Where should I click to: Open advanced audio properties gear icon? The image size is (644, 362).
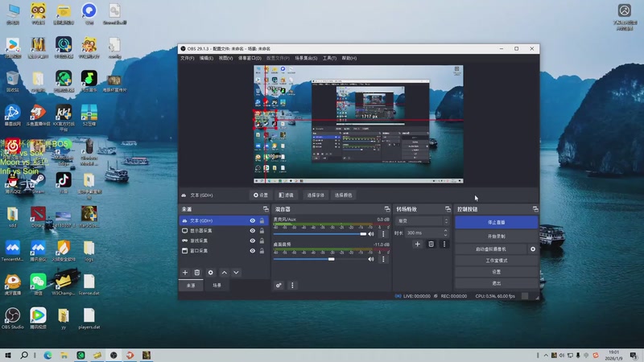click(x=279, y=286)
